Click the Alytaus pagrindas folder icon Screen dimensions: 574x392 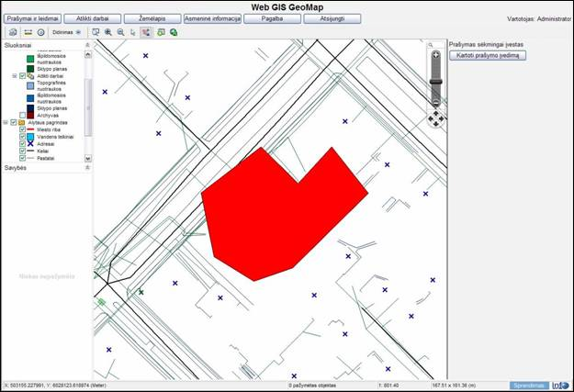coord(22,122)
